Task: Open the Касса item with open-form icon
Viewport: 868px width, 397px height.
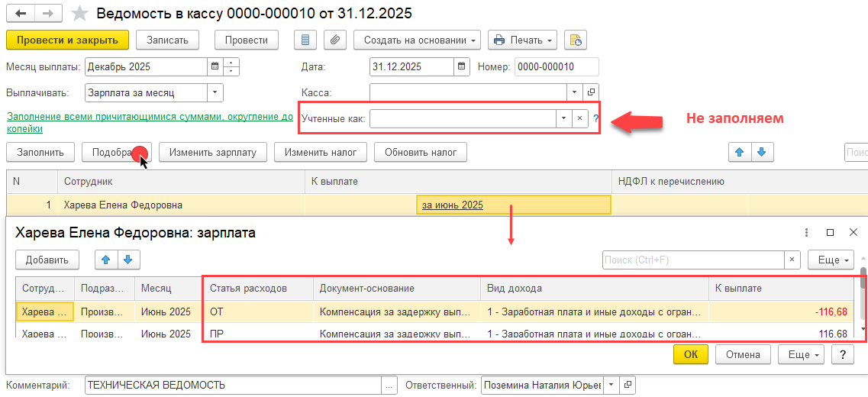Action: tap(591, 92)
